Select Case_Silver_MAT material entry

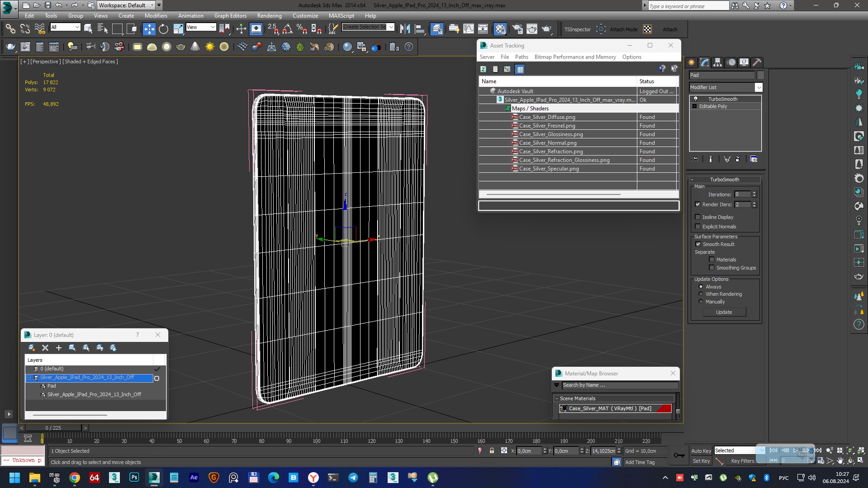click(615, 408)
